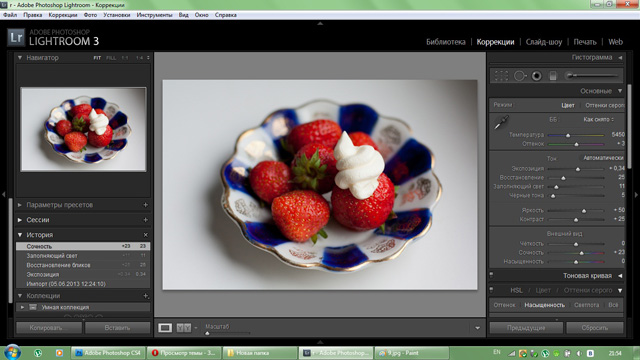Pick the white balance eyedropper tool
Screen dimensions: 640x360
point(501,122)
